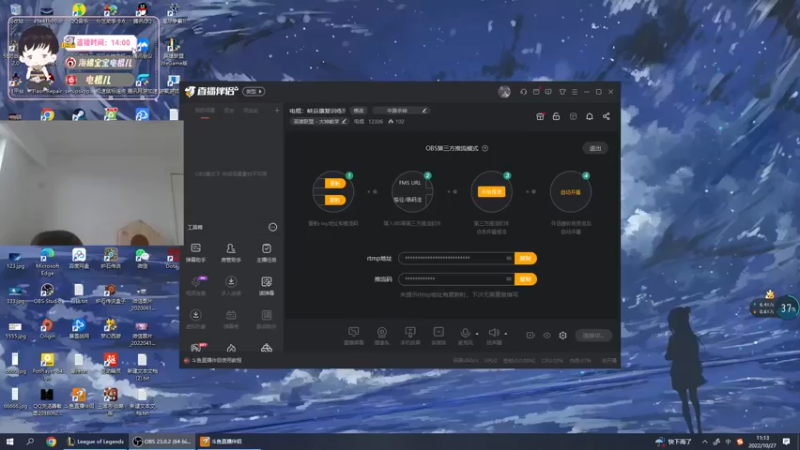Open the 弹幕秀 tool in toolbox
This screenshot has height=450, width=800.
(x=231, y=319)
